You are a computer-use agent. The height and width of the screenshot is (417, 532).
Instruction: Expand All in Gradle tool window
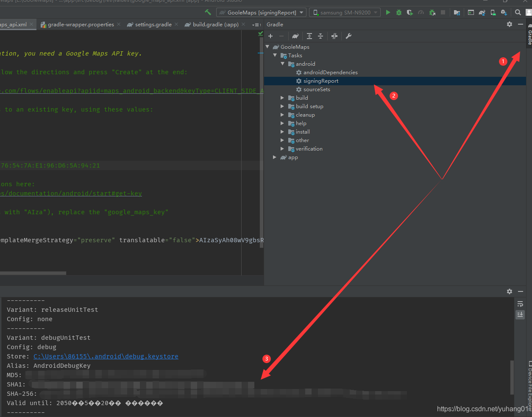click(309, 36)
